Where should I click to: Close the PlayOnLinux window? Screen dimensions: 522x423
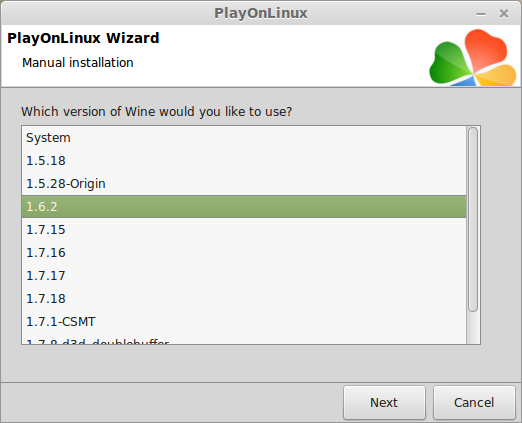[504, 14]
